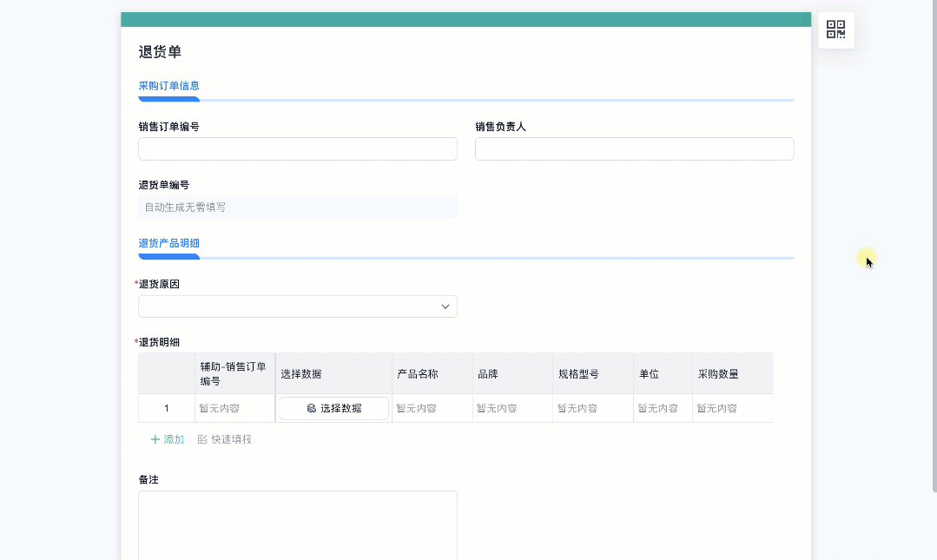Click the 备注 text area
This screenshot has height=560, width=937.
[x=298, y=525]
